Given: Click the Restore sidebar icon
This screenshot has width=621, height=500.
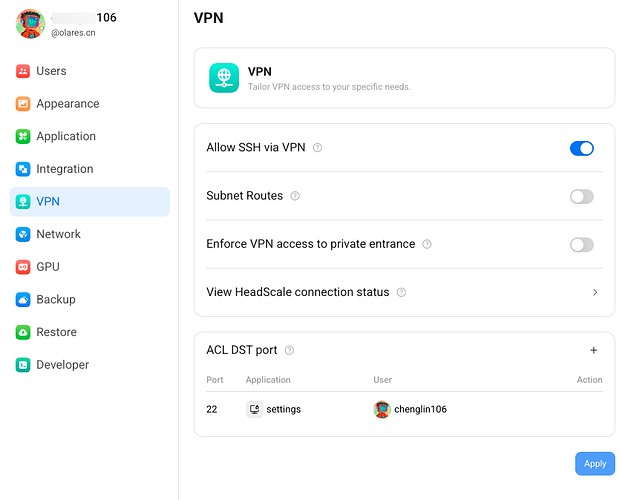Looking at the screenshot, I should tap(23, 332).
